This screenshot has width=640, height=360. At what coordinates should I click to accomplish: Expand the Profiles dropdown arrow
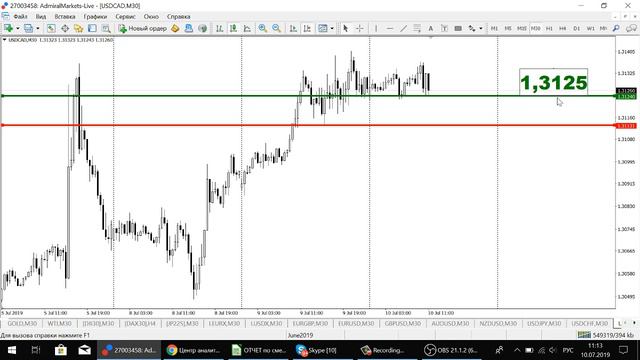[x=38, y=28]
